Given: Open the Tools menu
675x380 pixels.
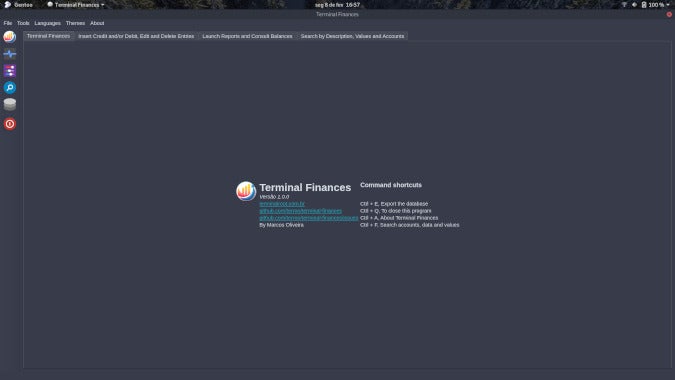Looking at the screenshot, I should click(x=23, y=23).
